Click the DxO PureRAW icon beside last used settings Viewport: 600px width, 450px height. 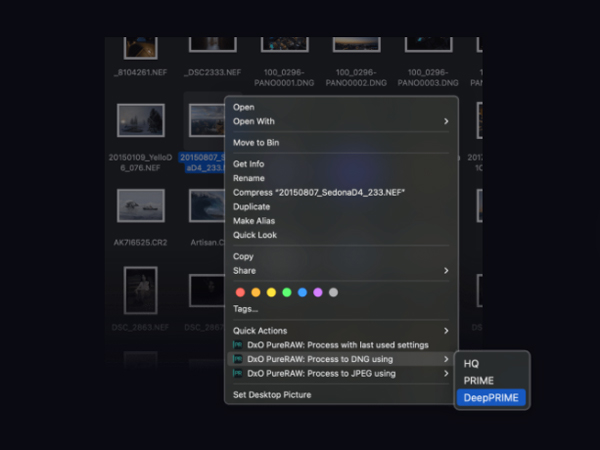[238, 345]
